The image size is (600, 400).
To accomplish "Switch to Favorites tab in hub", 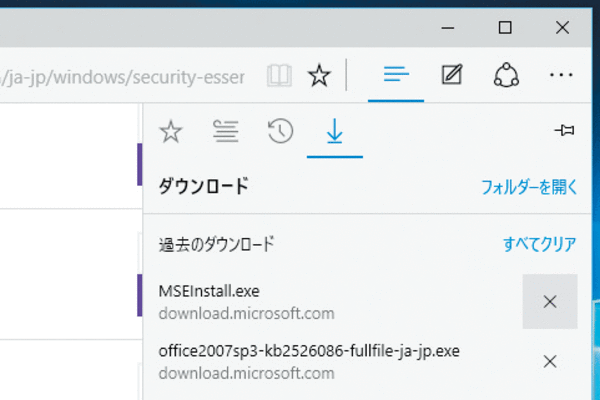I will click(x=171, y=131).
